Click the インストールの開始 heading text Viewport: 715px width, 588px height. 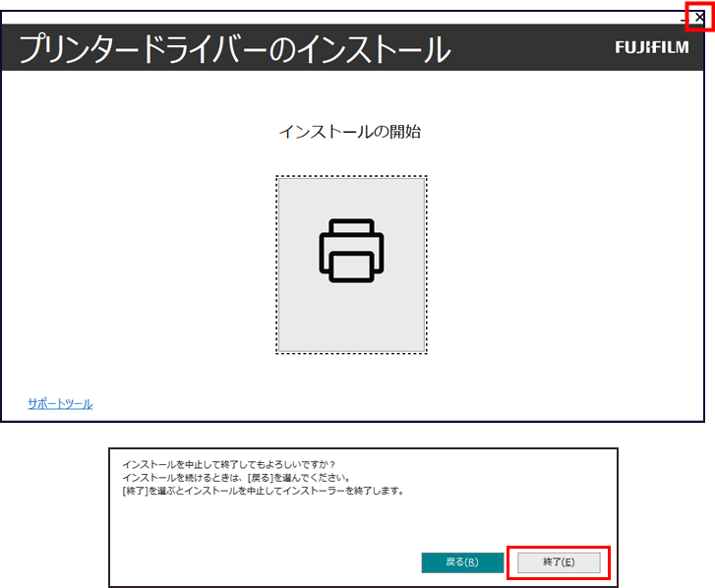[x=350, y=131]
